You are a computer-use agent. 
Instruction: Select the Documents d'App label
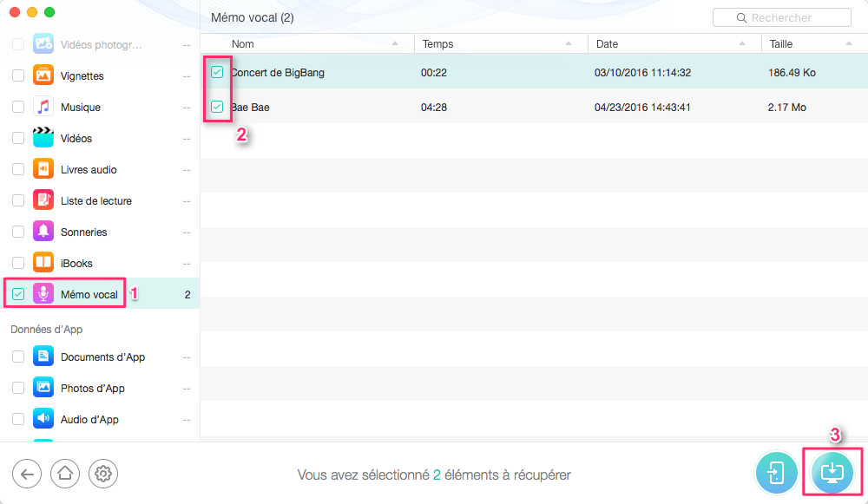click(x=102, y=357)
